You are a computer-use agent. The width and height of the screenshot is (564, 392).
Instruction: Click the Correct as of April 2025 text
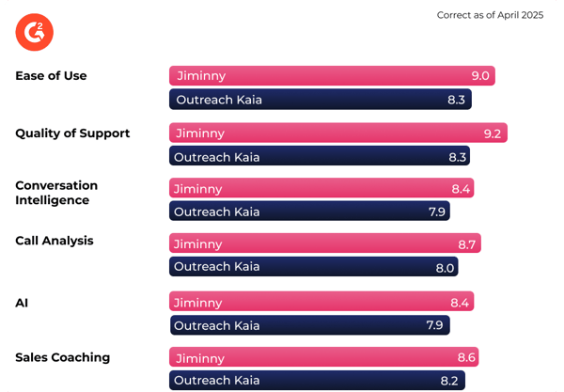pyautogui.click(x=490, y=15)
